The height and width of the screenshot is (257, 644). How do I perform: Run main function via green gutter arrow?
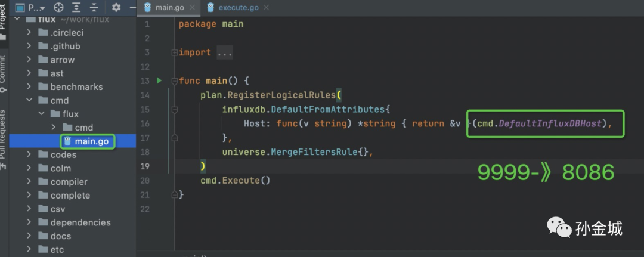point(159,80)
